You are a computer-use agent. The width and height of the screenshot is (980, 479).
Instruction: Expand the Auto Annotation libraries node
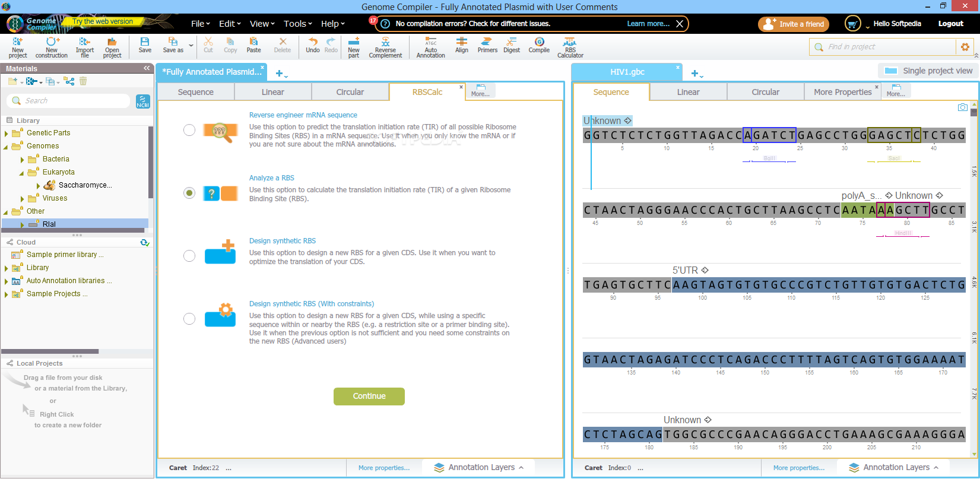(x=6, y=281)
